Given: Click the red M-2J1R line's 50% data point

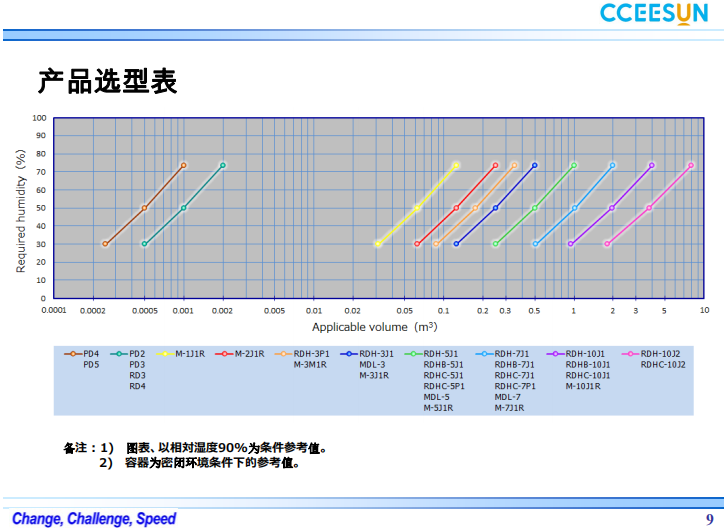Looking at the screenshot, I should pyautogui.click(x=457, y=208).
